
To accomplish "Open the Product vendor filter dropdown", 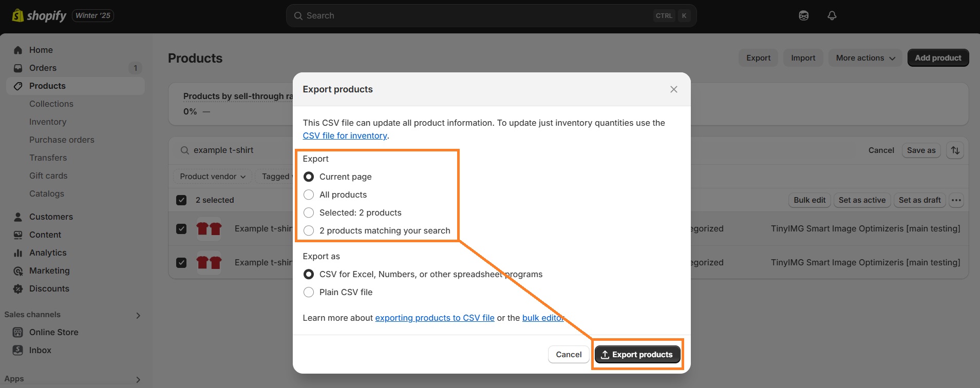I will click(x=213, y=177).
